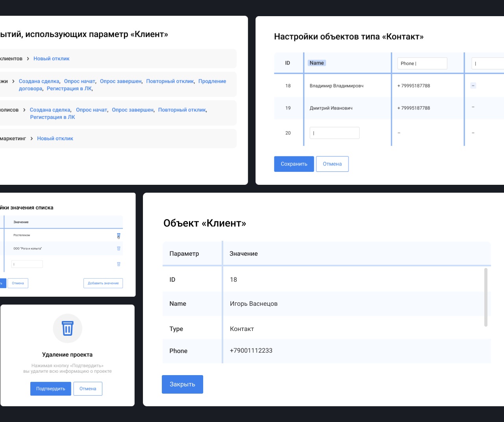Click the phone number in row 18
504x422 pixels.
click(413, 86)
